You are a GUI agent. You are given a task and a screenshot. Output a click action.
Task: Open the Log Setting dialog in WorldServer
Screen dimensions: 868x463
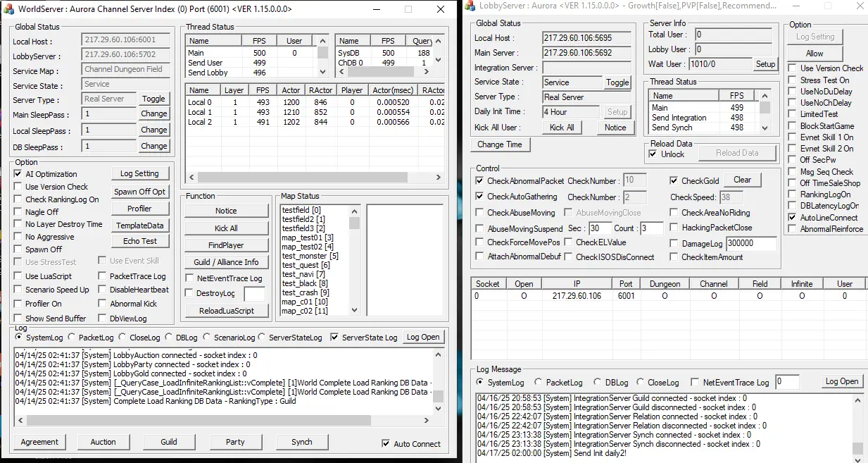pos(139,173)
